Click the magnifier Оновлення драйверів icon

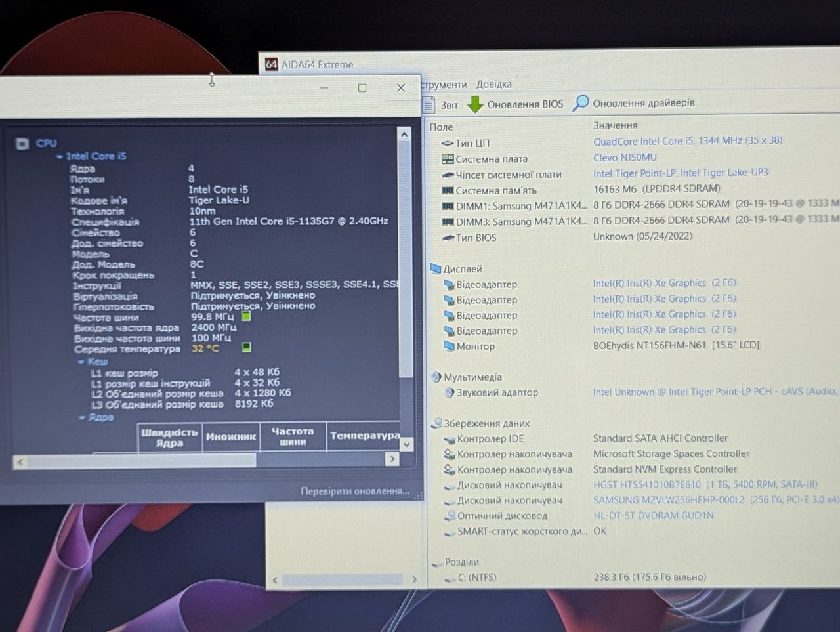(581, 103)
